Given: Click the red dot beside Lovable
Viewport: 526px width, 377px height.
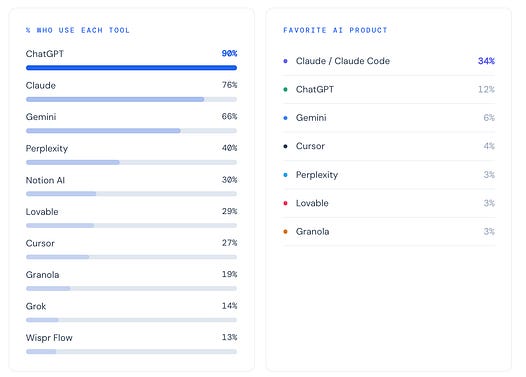Looking at the screenshot, I should [285, 203].
